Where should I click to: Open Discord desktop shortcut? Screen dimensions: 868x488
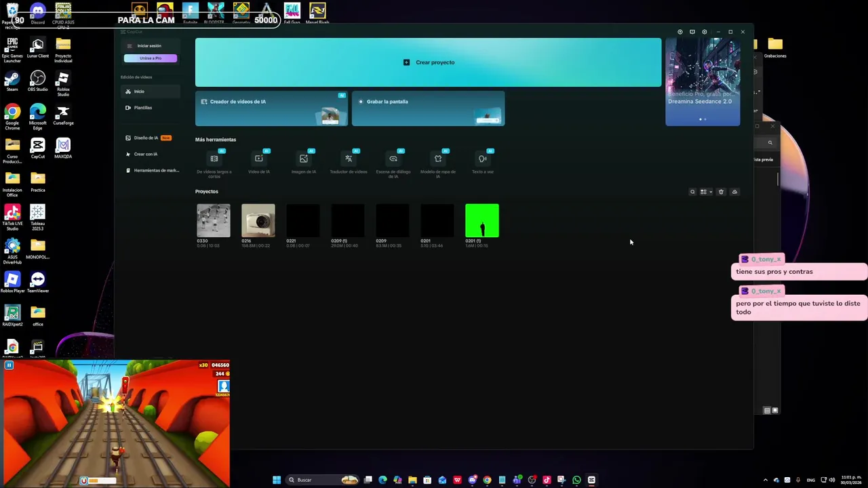pos(38,14)
